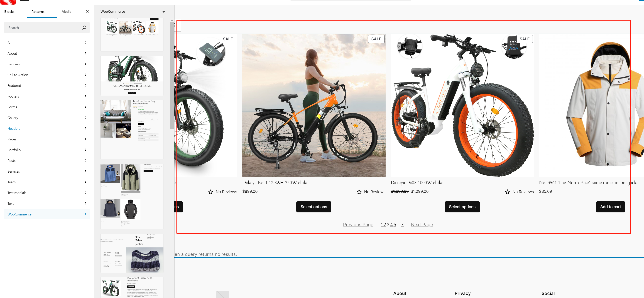Click star rating icon under Dakeya Da08
This screenshot has width=644, height=298.
point(507,192)
